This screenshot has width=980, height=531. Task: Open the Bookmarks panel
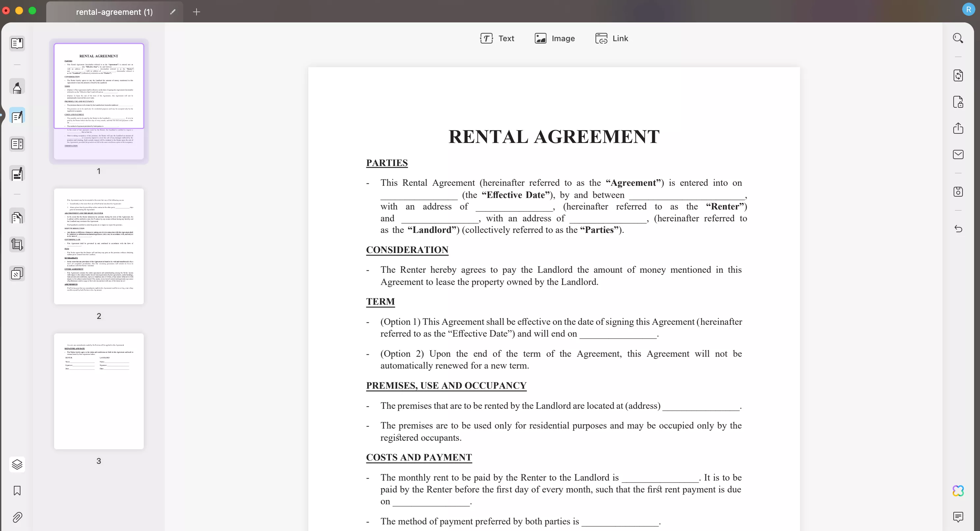pyautogui.click(x=17, y=491)
